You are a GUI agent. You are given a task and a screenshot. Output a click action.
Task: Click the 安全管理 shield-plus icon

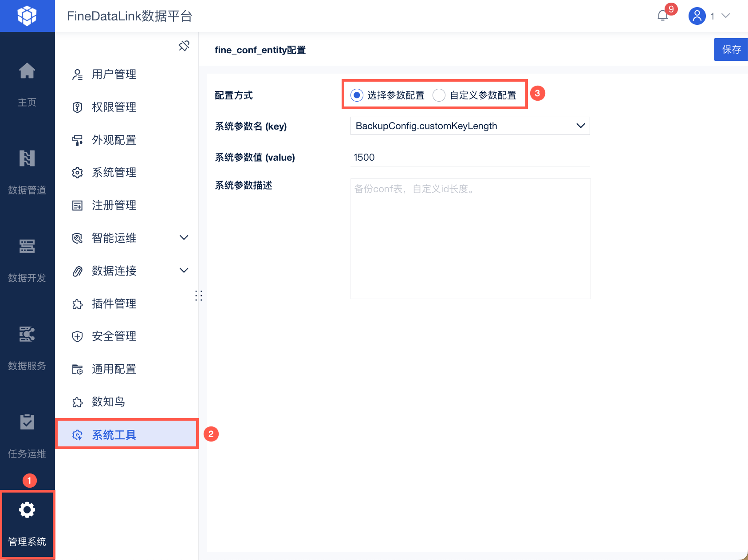coord(78,336)
